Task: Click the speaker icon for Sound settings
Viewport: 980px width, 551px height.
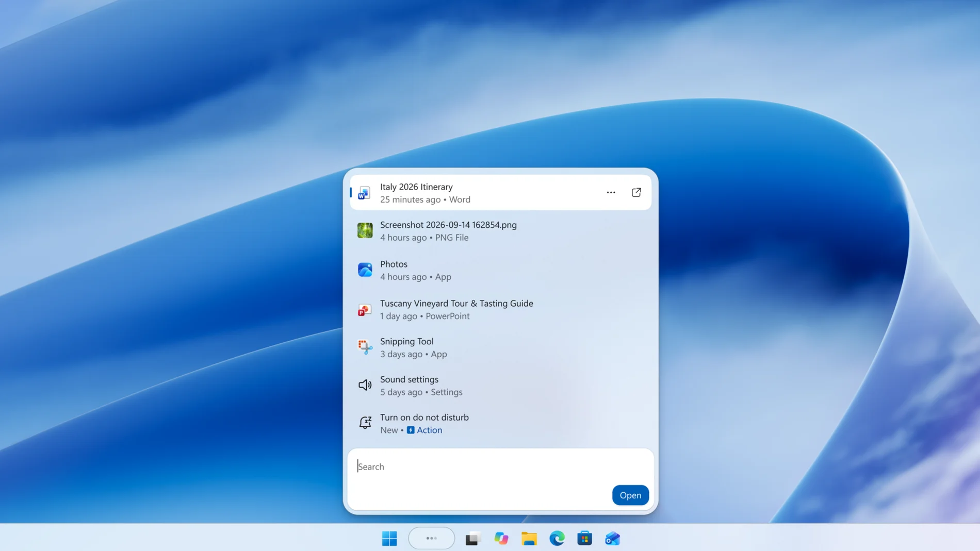Action: click(x=365, y=385)
